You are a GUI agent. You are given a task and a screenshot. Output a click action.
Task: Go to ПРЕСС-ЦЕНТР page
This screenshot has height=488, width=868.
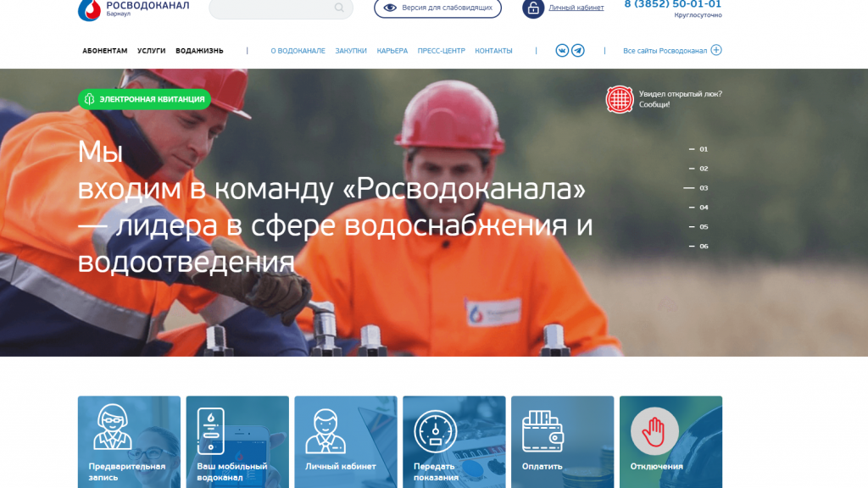pos(441,51)
